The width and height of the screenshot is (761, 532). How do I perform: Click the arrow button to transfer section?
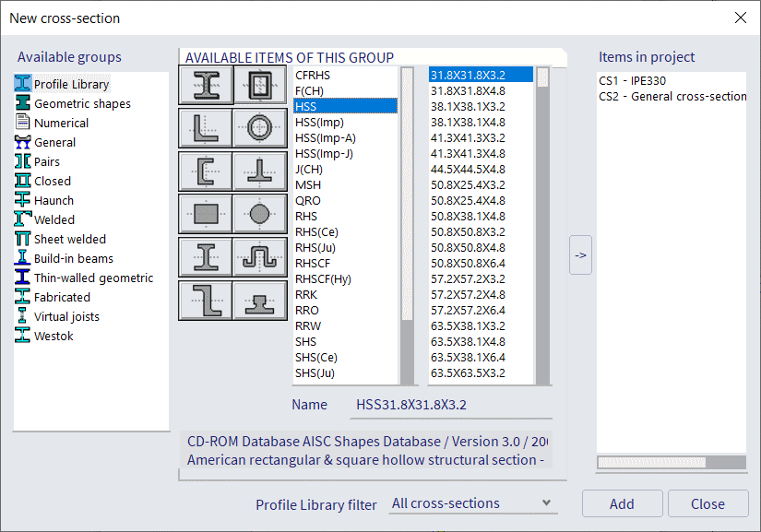(x=580, y=255)
